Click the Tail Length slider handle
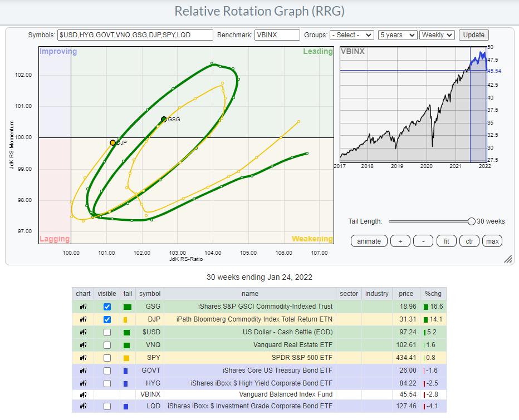Image resolution: width=519 pixels, height=420 pixels. coord(472,221)
